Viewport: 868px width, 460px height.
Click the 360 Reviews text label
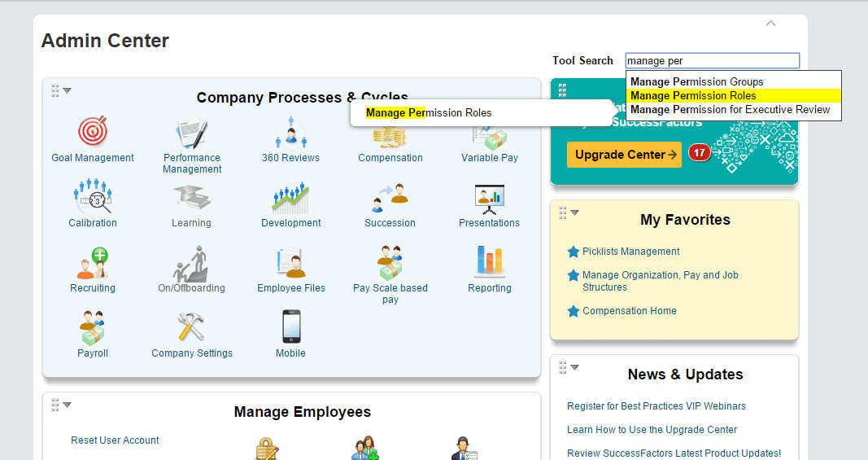290,158
